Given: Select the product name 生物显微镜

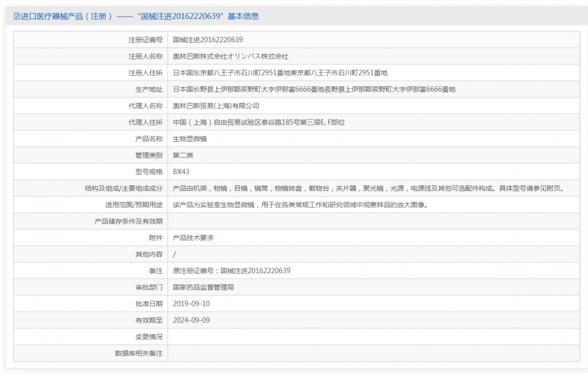Looking at the screenshot, I should (190, 139).
